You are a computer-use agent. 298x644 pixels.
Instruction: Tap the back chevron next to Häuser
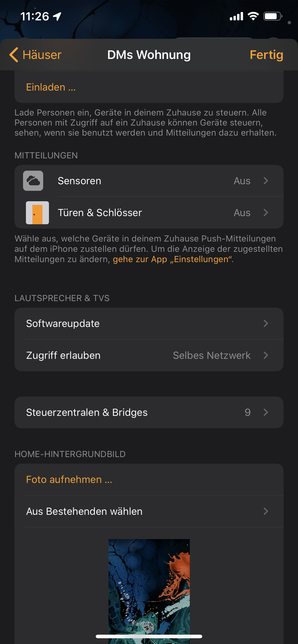(13, 55)
